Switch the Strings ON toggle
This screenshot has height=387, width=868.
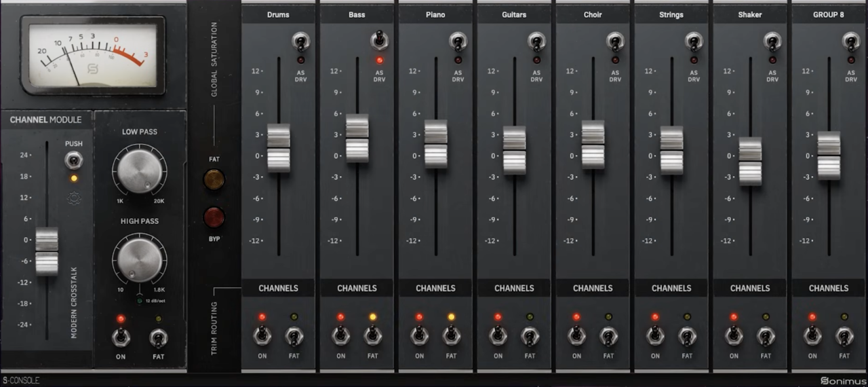coord(655,335)
